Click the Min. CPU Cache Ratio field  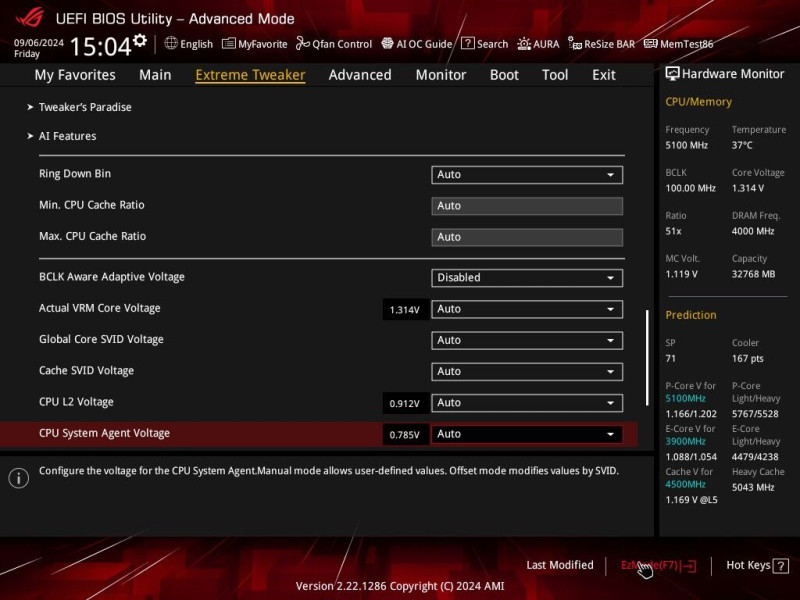527,206
